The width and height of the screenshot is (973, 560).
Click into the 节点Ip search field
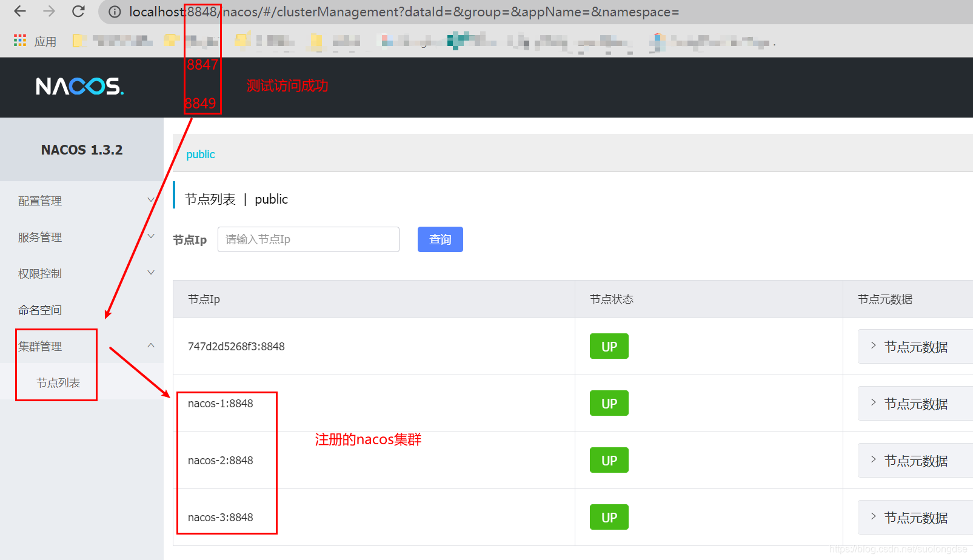[308, 239]
